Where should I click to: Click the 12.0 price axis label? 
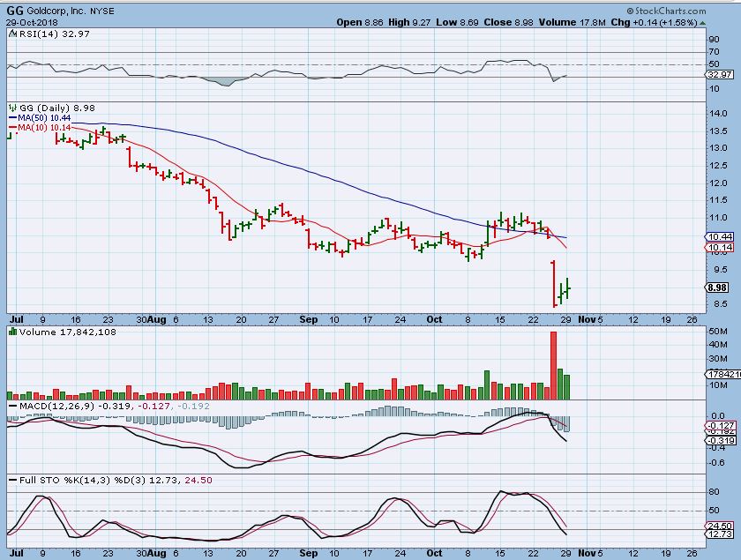click(718, 183)
